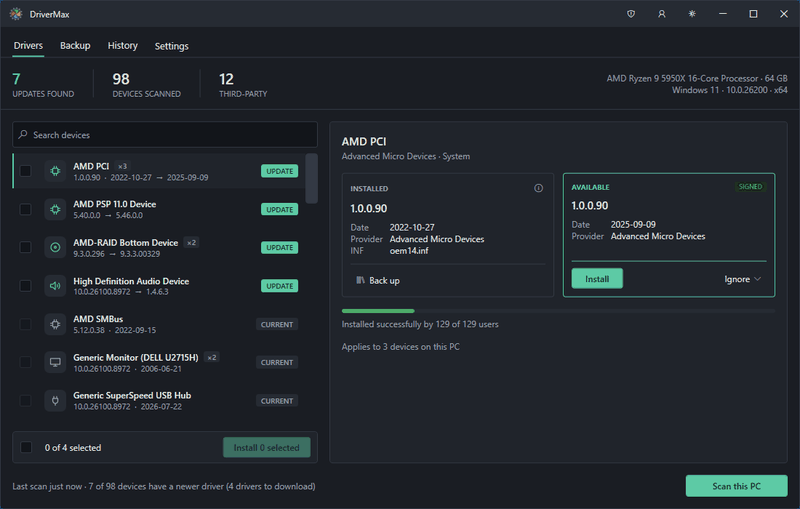
Task: Click the AMD PSP 11.0 Device chip icon
Action: 55,209
